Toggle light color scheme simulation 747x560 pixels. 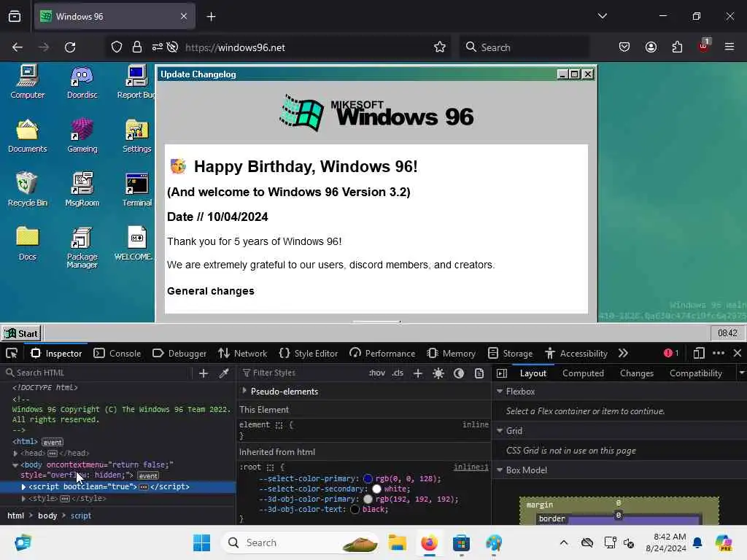pos(438,373)
